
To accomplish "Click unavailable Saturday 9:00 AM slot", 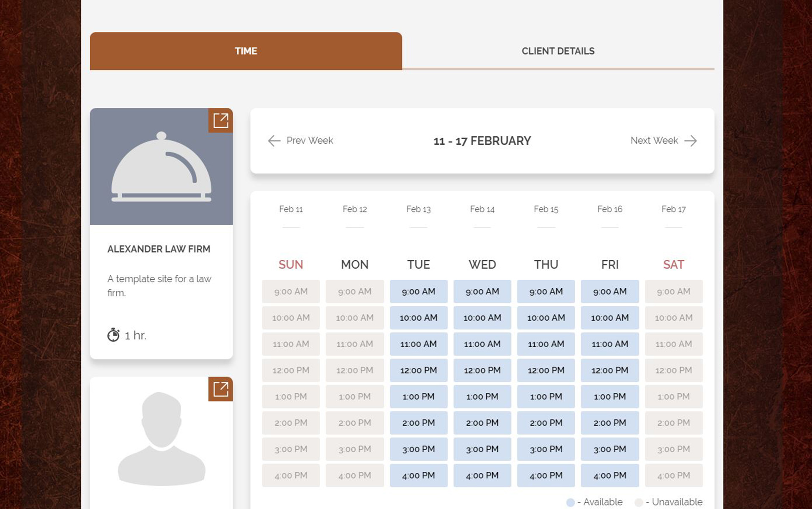I will pos(674,292).
